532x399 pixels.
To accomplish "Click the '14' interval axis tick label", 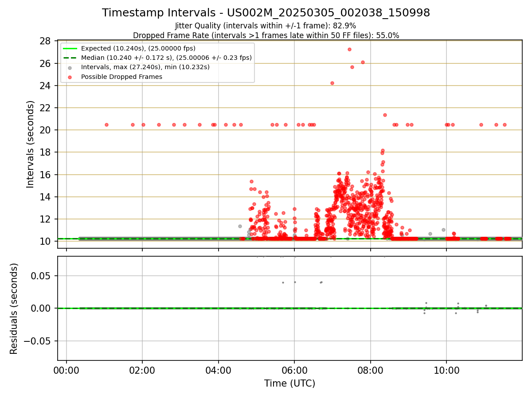I will point(45,197).
